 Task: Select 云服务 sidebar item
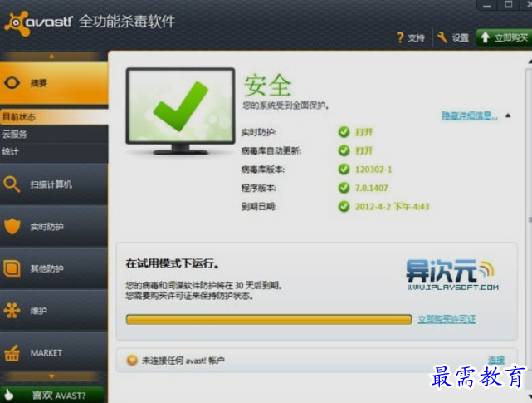click(x=54, y=135)
